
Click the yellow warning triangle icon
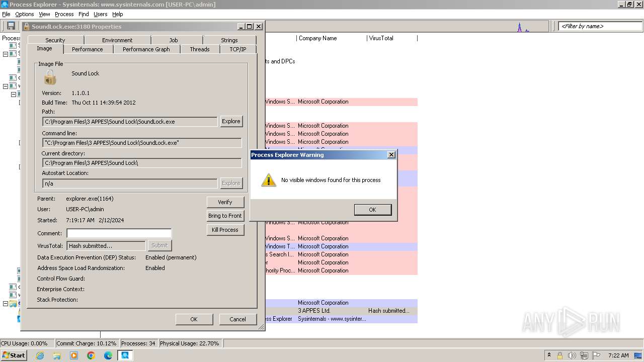point(269,180)
